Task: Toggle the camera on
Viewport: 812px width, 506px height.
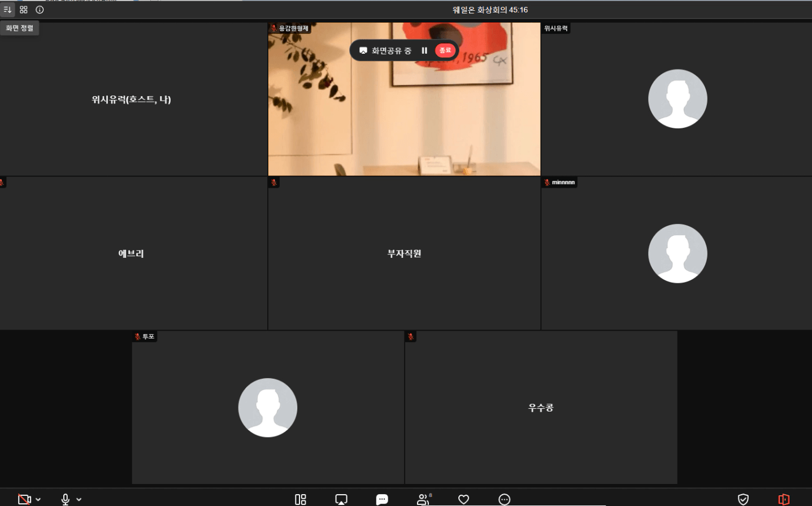Action: 24,499
